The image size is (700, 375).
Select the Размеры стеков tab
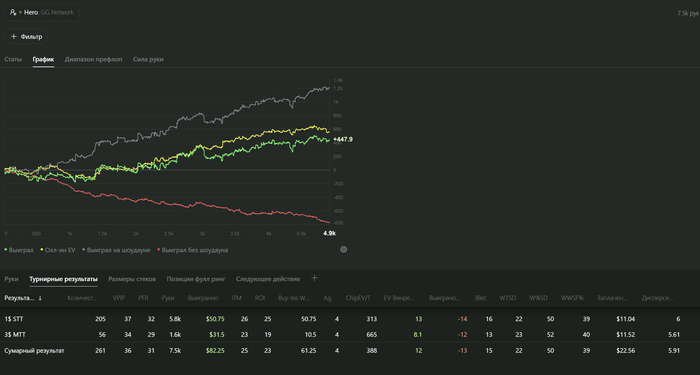click(x=132, y=279)
